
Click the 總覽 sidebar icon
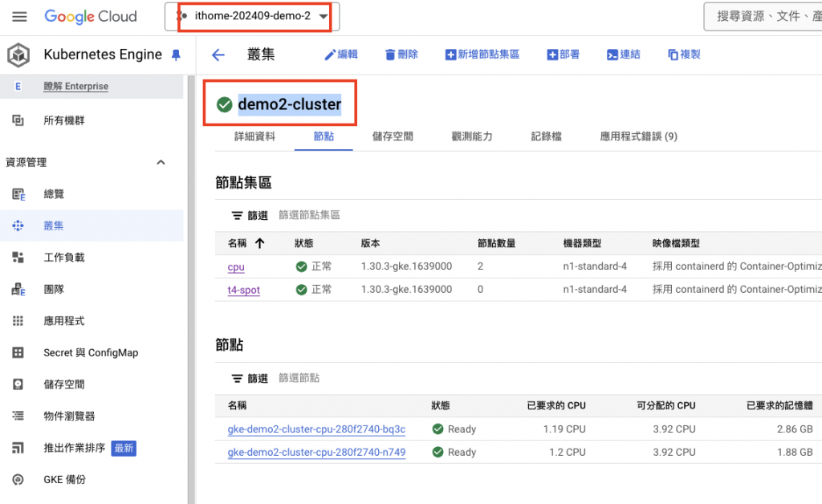(x=18, y=194)
